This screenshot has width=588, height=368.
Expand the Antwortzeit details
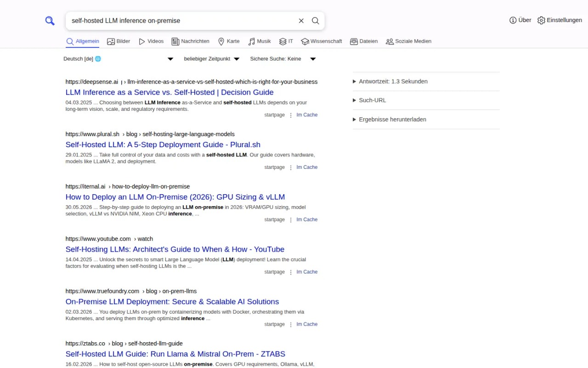(x=426, y=81)
